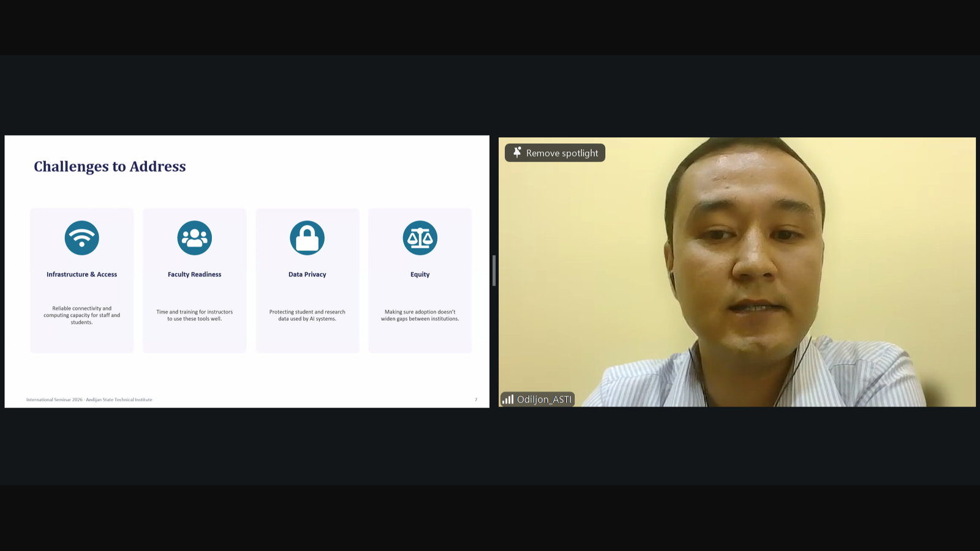980x551 pixels.
Task: Select the Equity card heading
Action: click(x=420, y=274)
